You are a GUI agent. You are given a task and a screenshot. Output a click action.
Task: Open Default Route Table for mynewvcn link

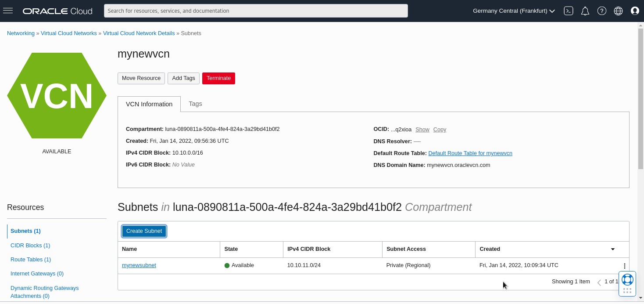pos(470,153)
